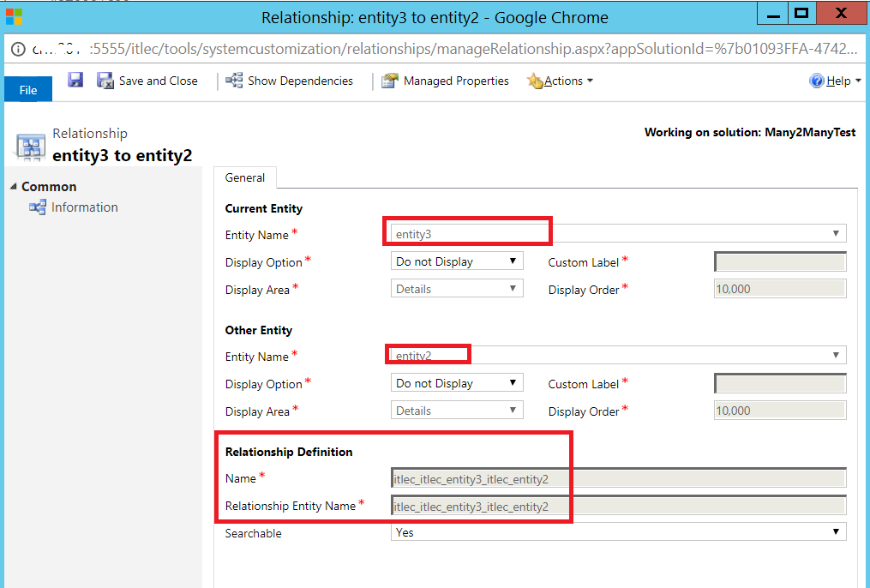Click the Managed Properties icon
870x588 pixels.
388,80
